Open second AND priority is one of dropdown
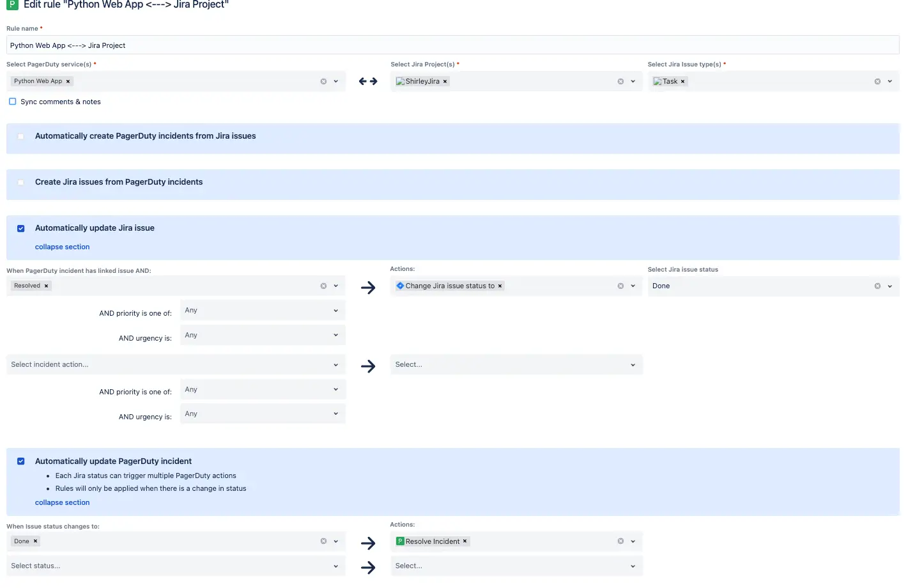 click(263, 389)
